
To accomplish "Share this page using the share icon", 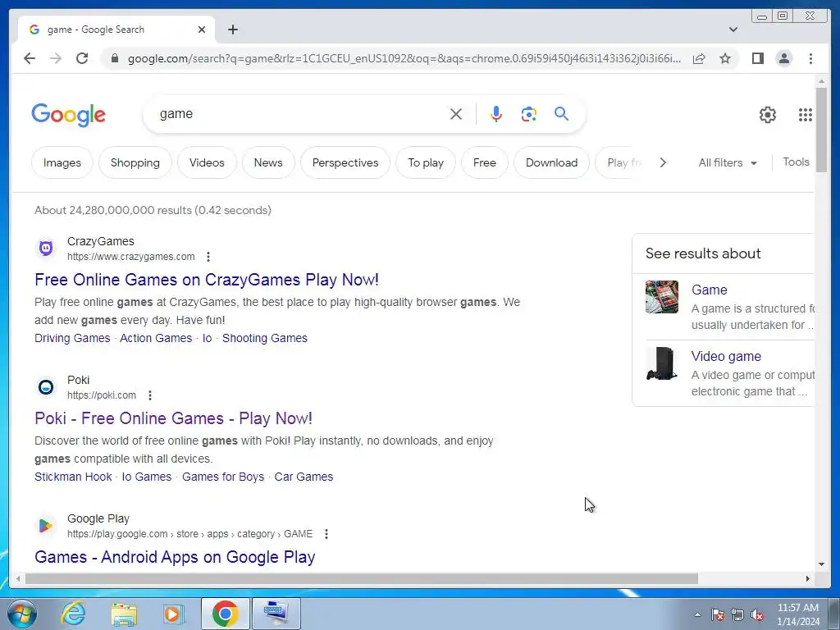I will [699, 58].
